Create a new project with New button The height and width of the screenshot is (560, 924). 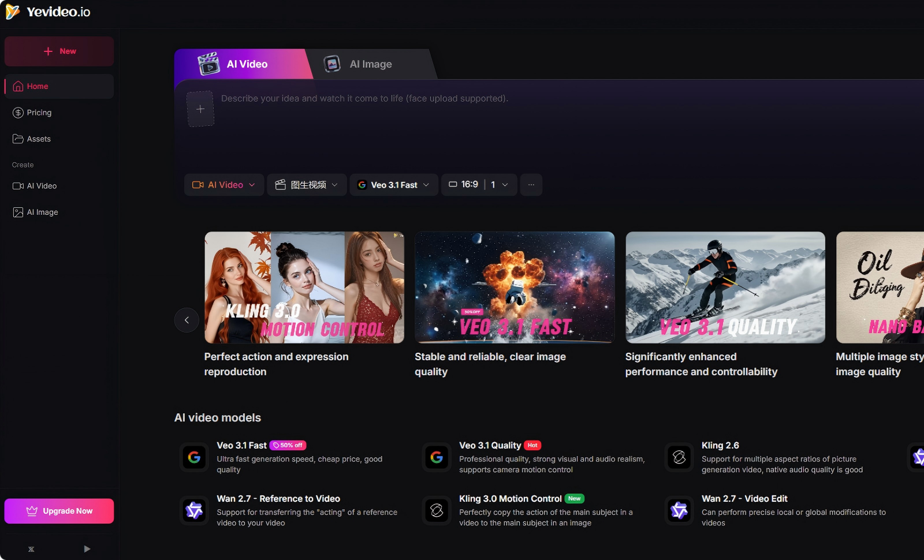tap(59, 51)
